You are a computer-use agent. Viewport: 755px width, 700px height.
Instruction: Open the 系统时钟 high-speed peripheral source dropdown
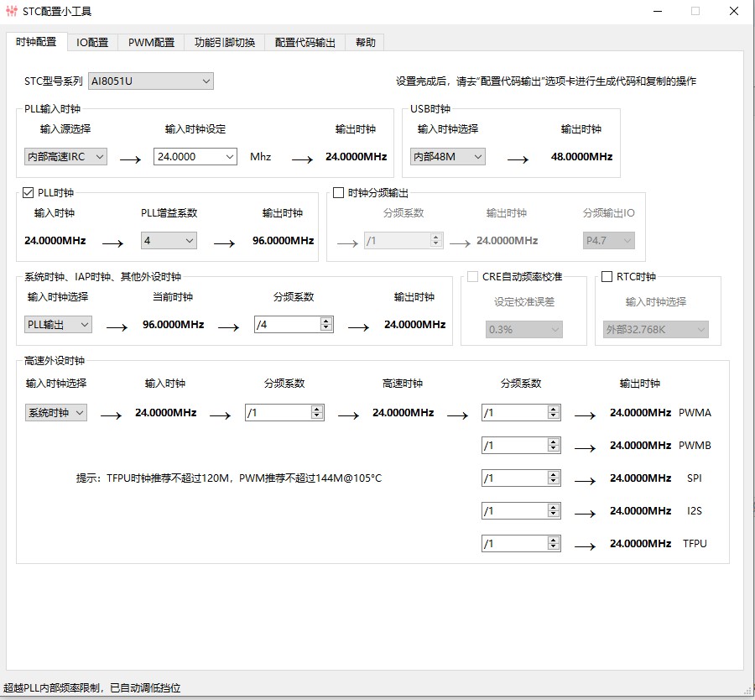(55, 413)
